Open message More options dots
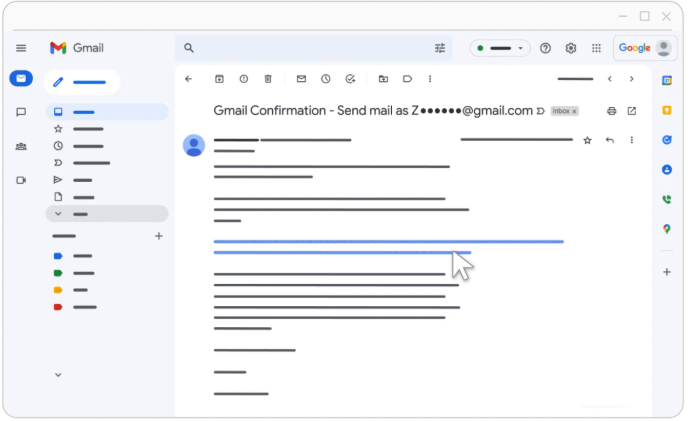 (631, 140)
